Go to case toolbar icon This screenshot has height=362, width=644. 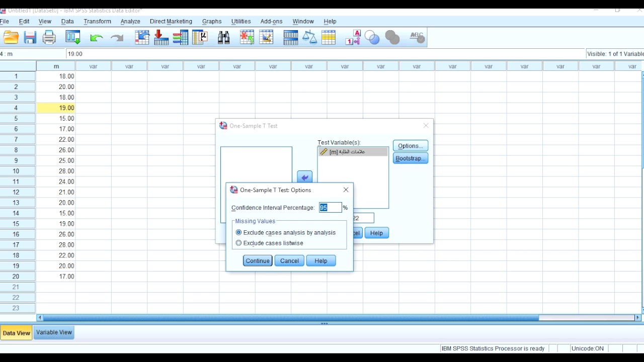[142, 38]
